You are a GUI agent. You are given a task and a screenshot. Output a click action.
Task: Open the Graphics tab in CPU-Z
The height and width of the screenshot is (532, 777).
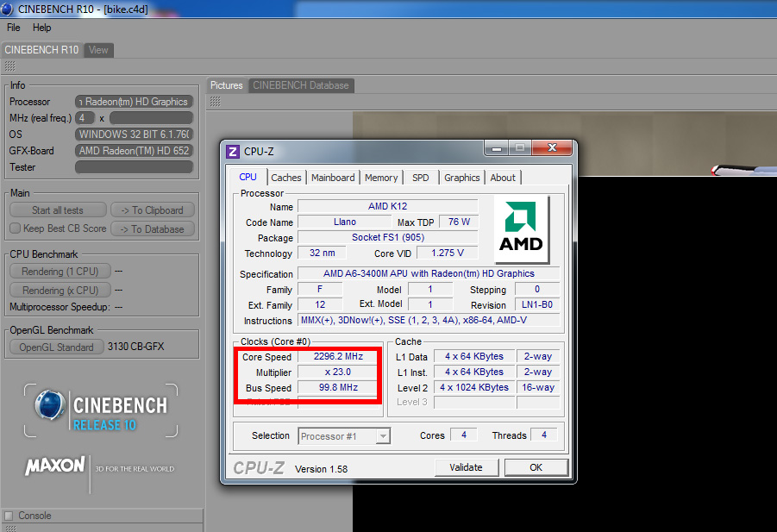click(x=462, y=178)
